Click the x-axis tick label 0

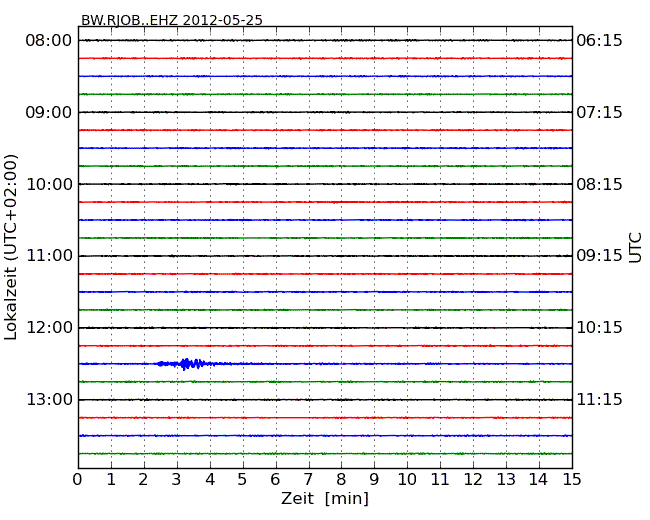pos(78,479)
